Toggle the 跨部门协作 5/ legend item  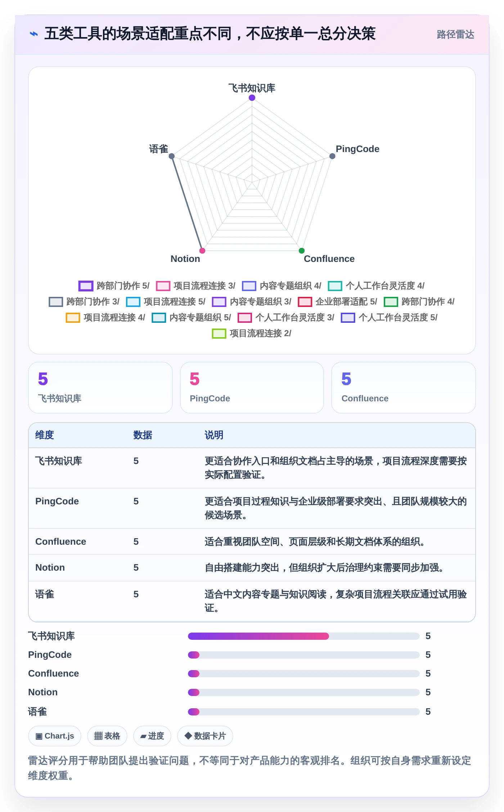[x=114, y=286]
